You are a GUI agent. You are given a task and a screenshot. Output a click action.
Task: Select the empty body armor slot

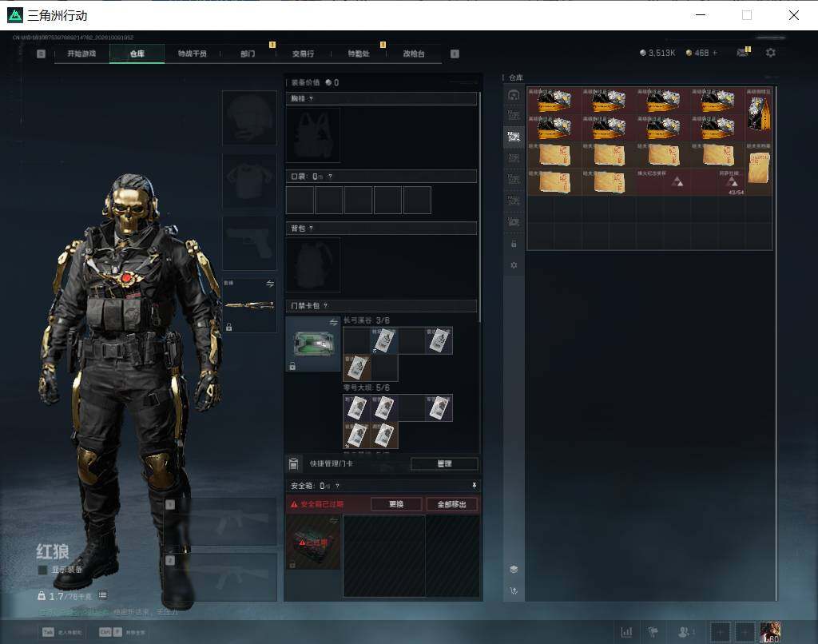(x=249, y=180)
